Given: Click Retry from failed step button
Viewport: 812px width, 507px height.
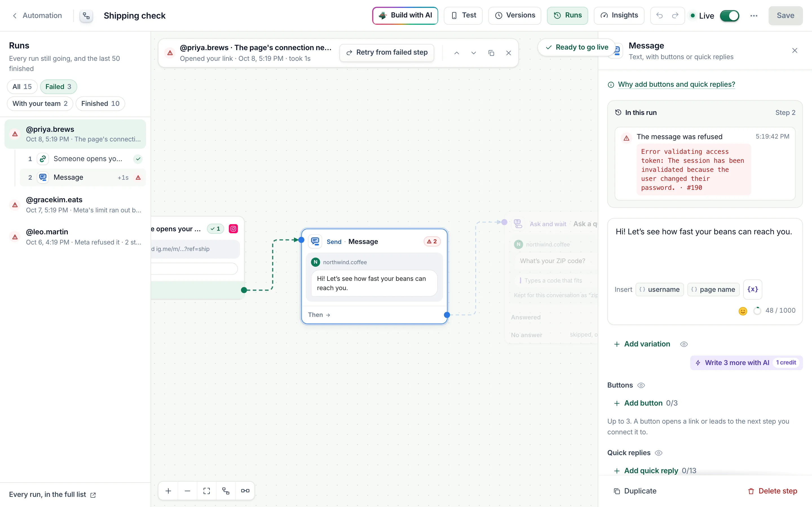Looking at the screenshot, I should 387,53.
